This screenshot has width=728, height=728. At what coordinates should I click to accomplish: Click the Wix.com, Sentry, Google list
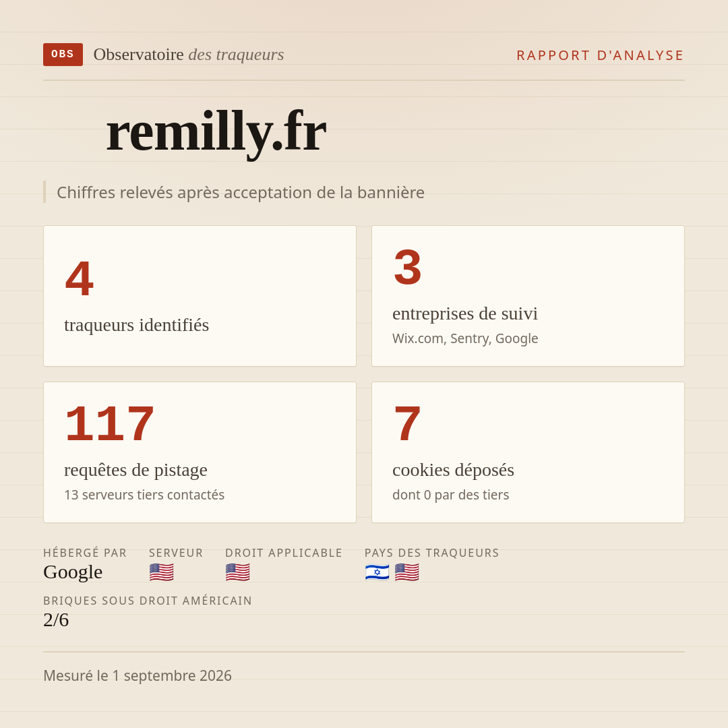click(465, 338)
